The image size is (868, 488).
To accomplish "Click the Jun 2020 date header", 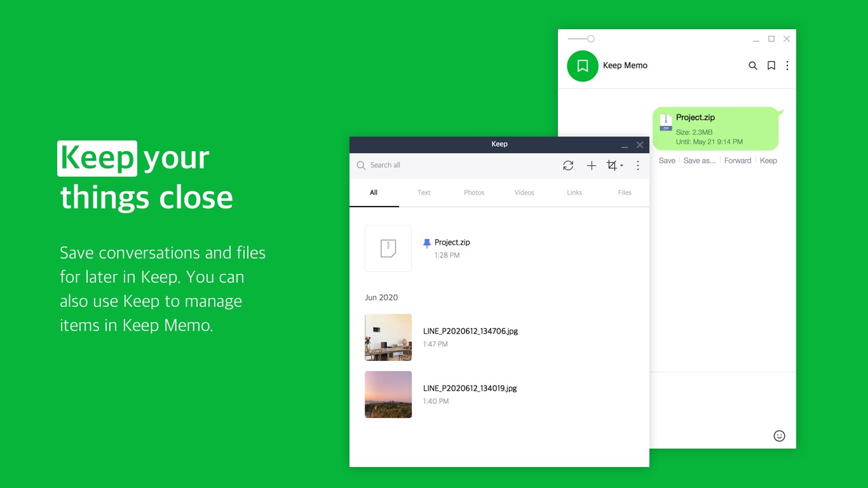I will pos(381,297).
